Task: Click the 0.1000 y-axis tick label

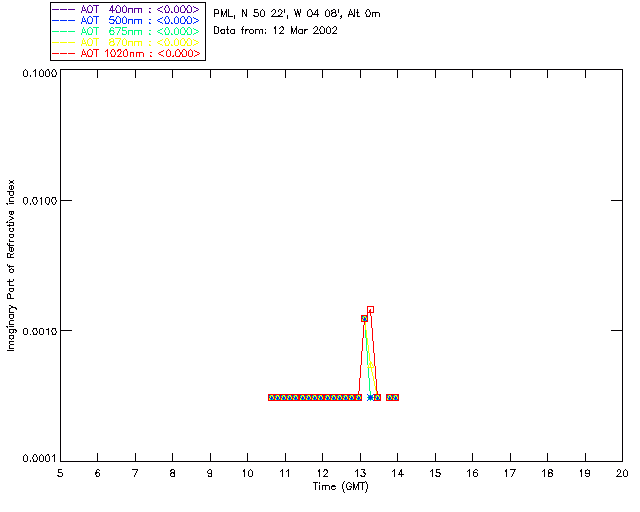Action: [x=39, y=73]
